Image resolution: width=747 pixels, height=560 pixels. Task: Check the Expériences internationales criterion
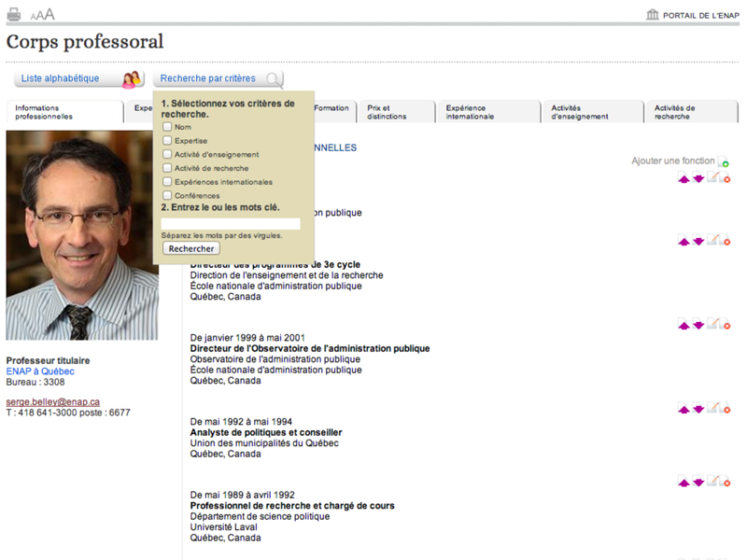167,182
